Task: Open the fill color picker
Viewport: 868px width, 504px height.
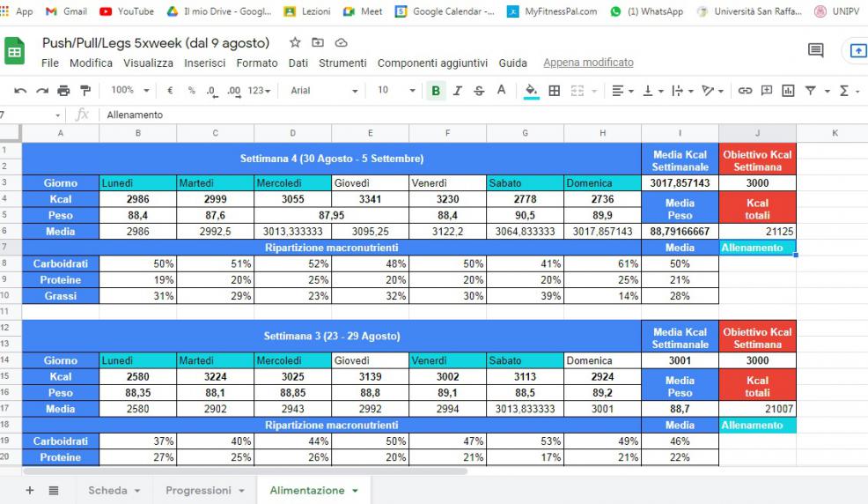Action: tap(531, 90)
